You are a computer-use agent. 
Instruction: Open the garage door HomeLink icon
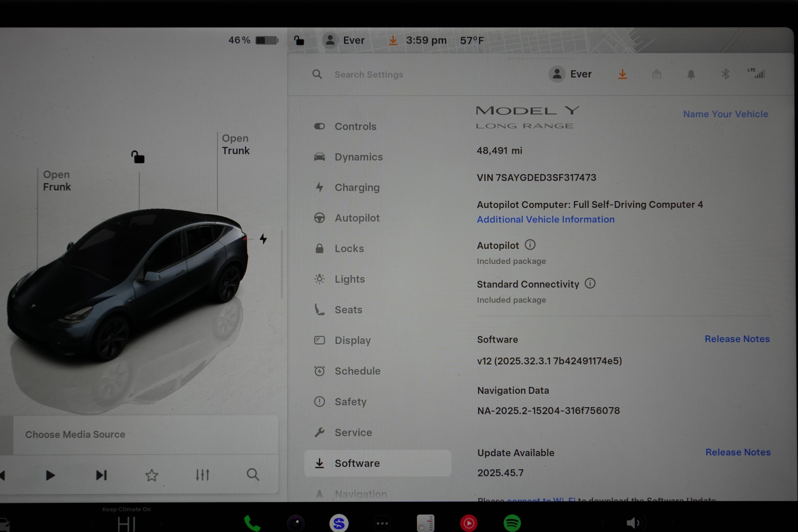(x=657, y=74)
